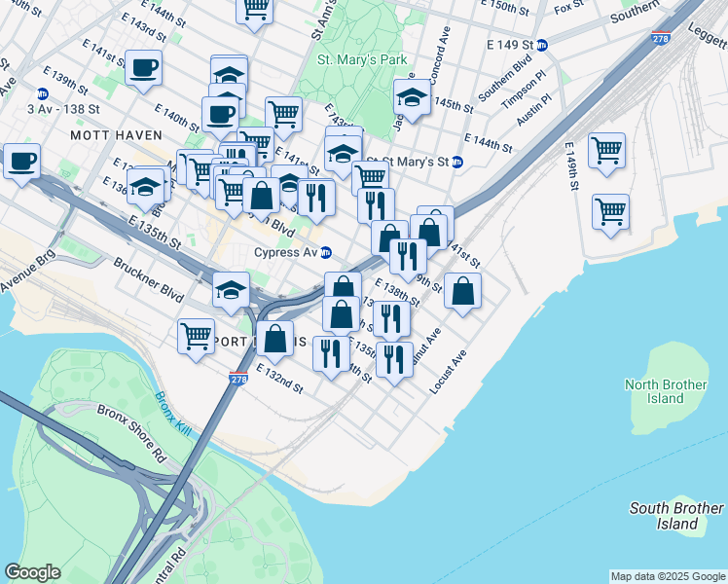Click the restaurant marker below St Mary's St cart
Image resolution: width=728 pixels, height=584 pixels.
point(377,207)
